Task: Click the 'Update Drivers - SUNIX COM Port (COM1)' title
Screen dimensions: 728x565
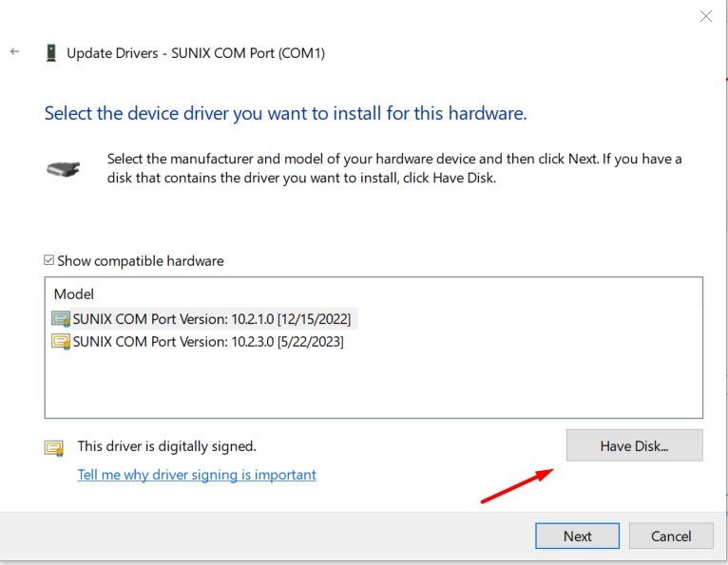Action: [x=196, y=53]
